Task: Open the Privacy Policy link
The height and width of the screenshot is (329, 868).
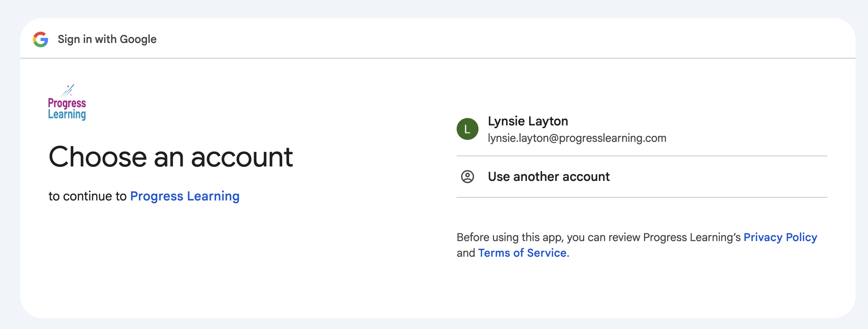Action: pos(780,237)
